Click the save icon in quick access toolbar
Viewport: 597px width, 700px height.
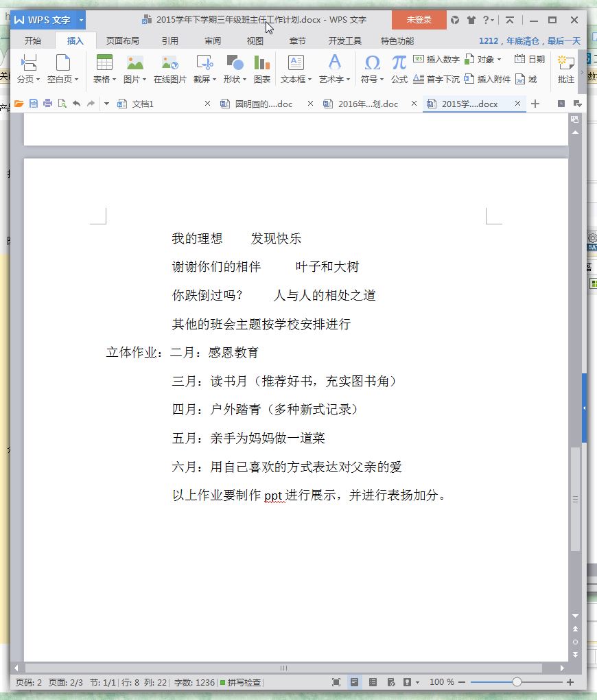click(34, 104)
